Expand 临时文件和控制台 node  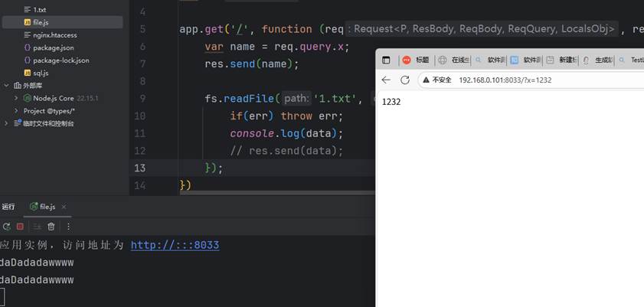(x=6, y=123)
